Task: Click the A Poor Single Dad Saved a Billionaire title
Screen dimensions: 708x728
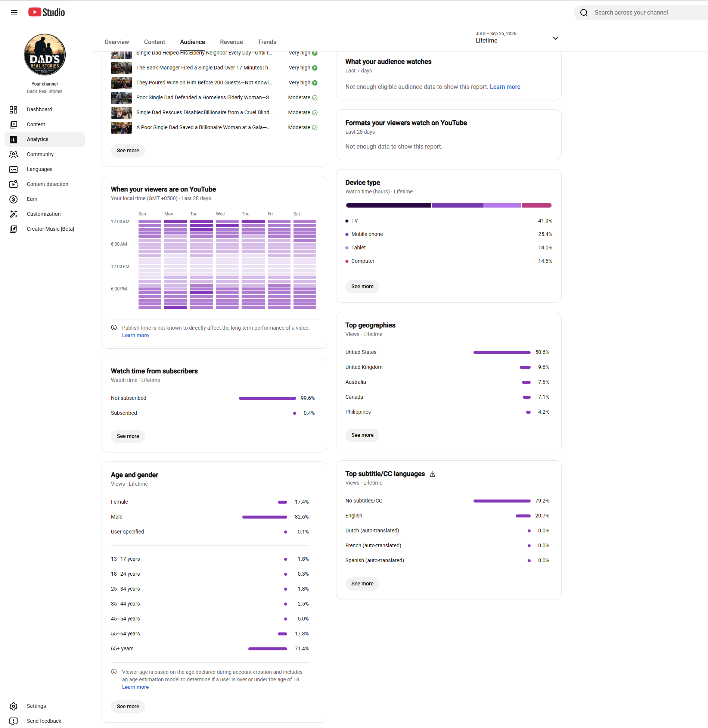Action: (204, 128)
